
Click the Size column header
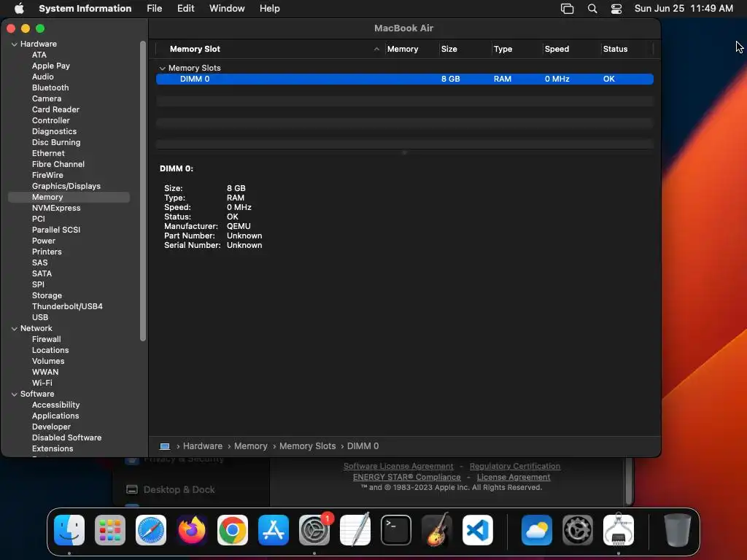[449, 49]
